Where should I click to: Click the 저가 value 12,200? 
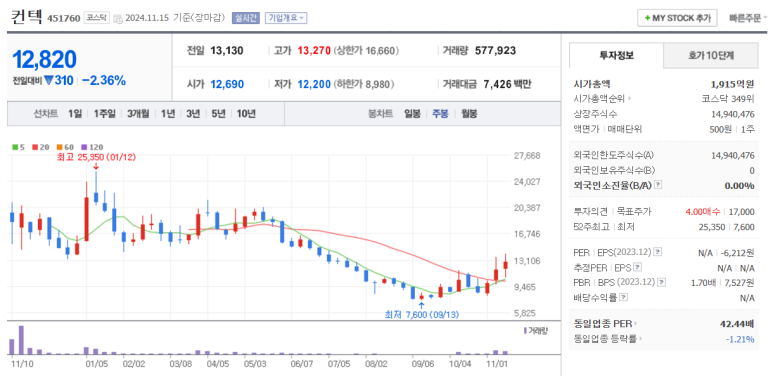click(x=314, y=84)
